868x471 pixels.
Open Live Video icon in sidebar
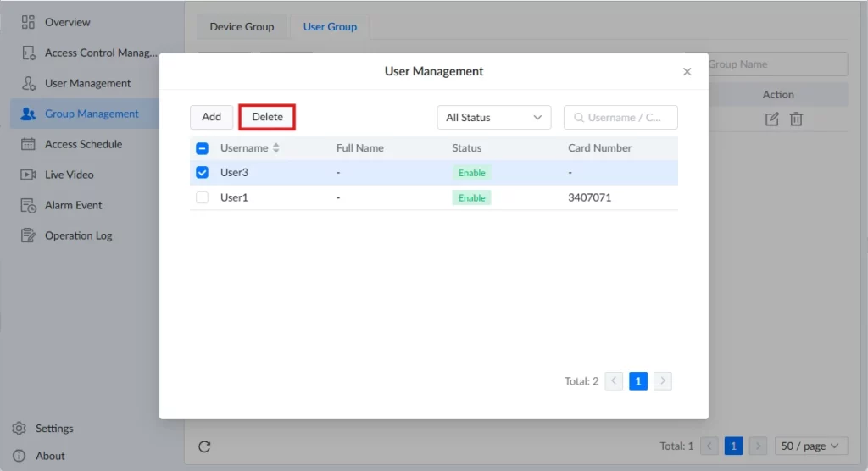[x=28, y=175]
